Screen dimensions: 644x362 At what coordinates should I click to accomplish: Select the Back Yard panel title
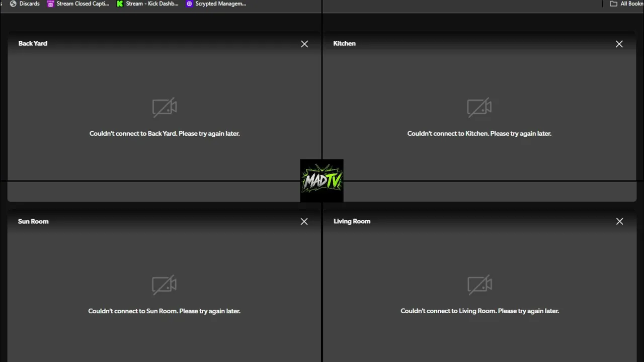point(33,43)
